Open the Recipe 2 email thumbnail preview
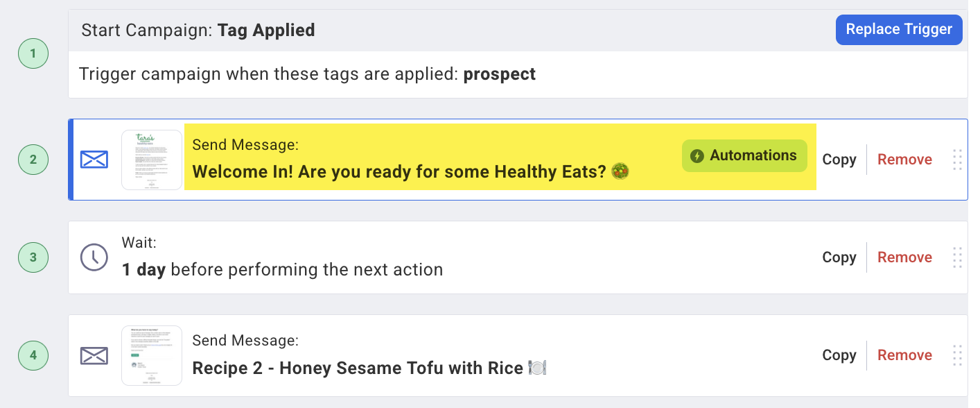The height and width of the screenshot is (408, 980). point(152,355)
